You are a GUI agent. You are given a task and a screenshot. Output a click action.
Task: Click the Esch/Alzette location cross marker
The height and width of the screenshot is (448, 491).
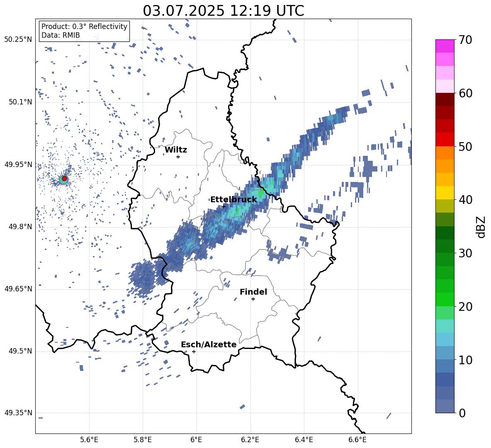point(194,351)
